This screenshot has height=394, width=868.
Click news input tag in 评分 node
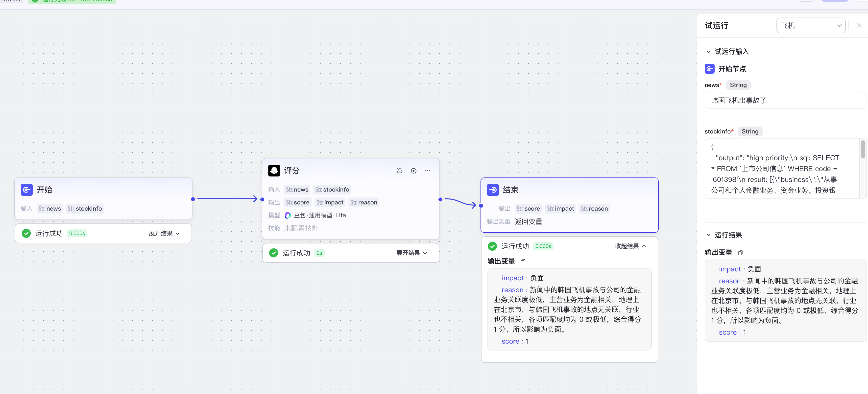(297, 190)
